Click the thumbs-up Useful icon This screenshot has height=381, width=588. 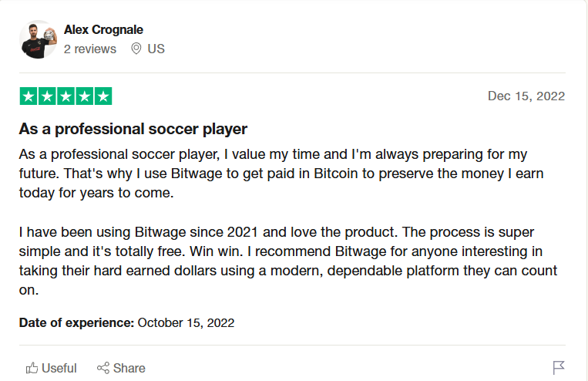[32, 368]
